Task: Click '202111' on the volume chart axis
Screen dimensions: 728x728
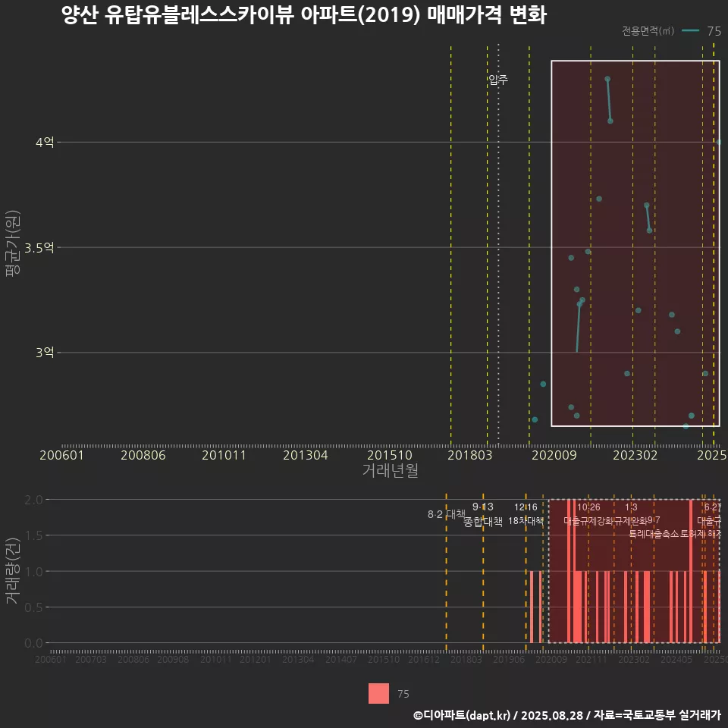Action: tap(591, 659)
